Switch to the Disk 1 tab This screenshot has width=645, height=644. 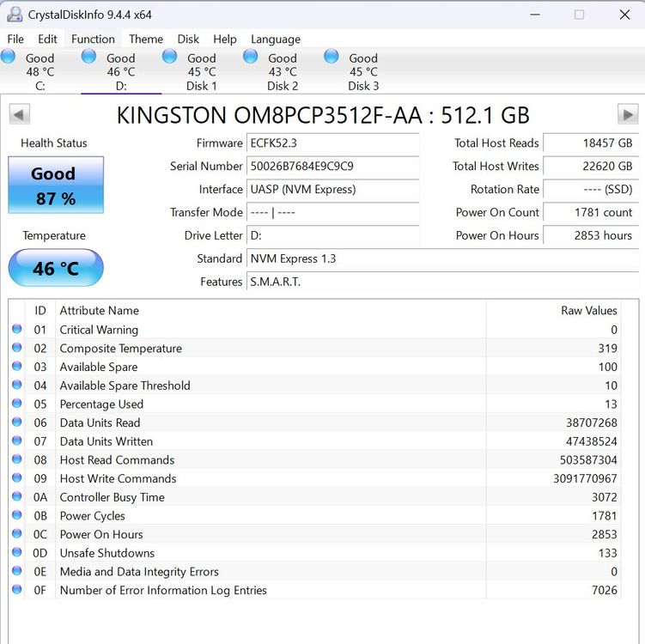tap(202, 71)
